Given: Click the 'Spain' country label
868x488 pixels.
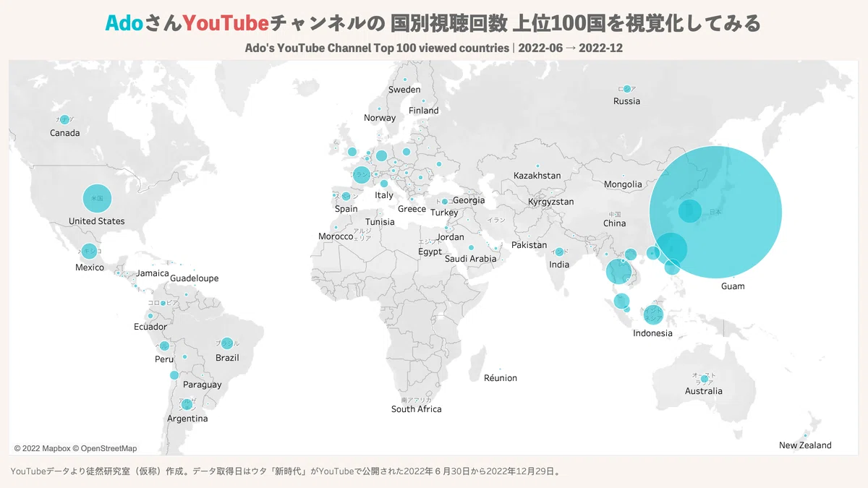Looking at the screenshot, I should pyautogui.click(x=346, y=209).
